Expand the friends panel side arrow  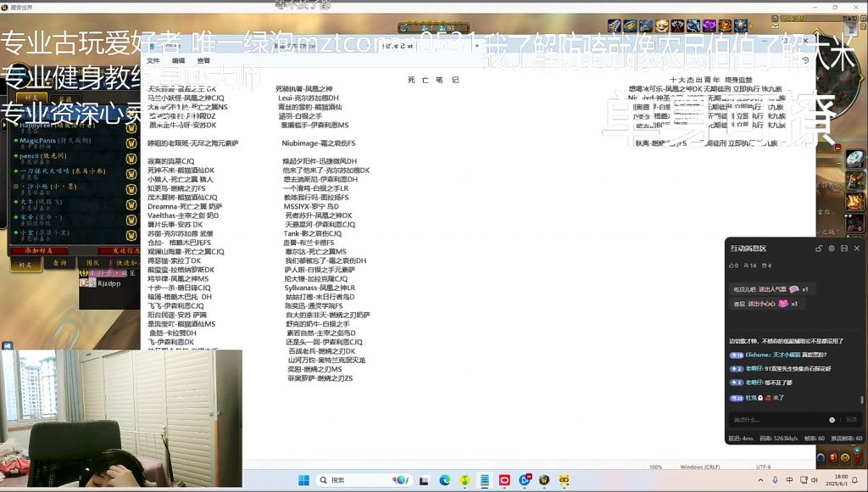click(x=4, y=126)
